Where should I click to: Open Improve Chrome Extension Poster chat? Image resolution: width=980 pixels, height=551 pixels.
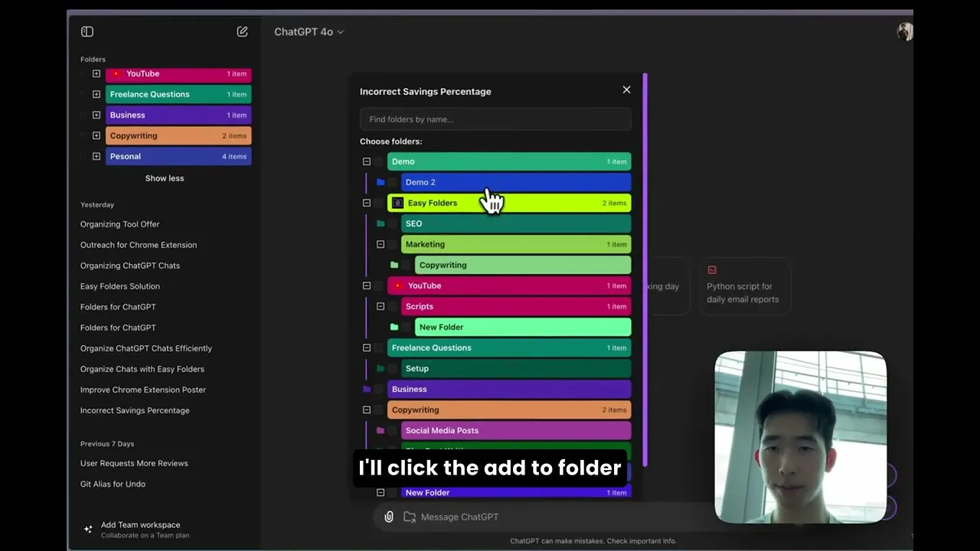[143, 390]
